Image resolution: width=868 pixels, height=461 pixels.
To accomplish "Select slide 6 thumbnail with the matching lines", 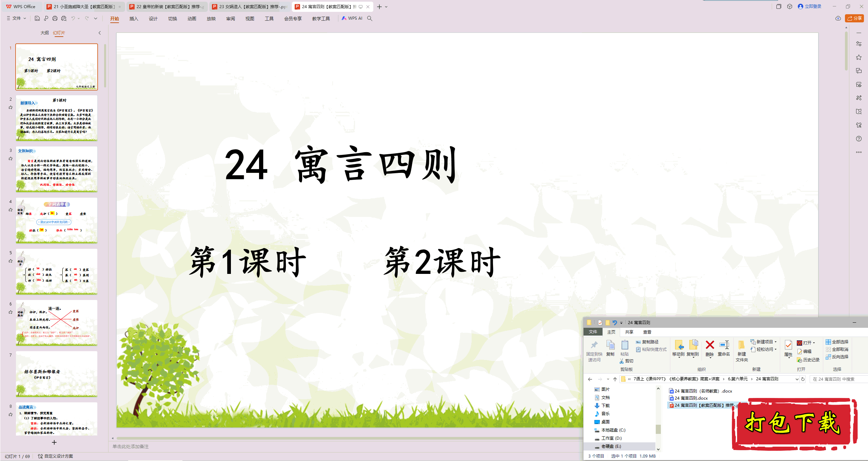I will [x=57, y=323].
